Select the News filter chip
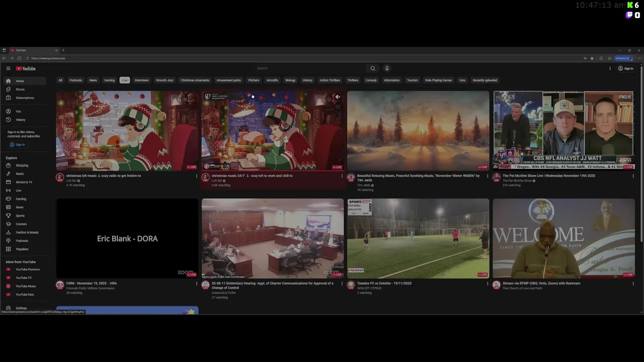This screenshot has height=362, width=644. [93, 80]
